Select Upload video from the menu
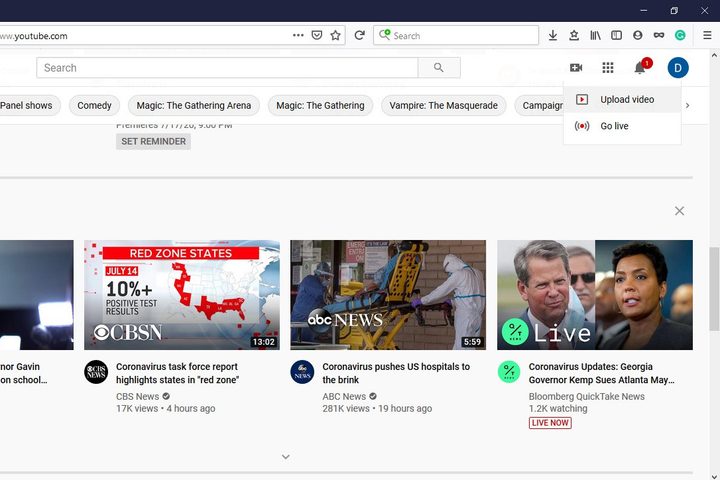Image resolution: width=720 pixels, height=480 pixels. click(622, 99)
